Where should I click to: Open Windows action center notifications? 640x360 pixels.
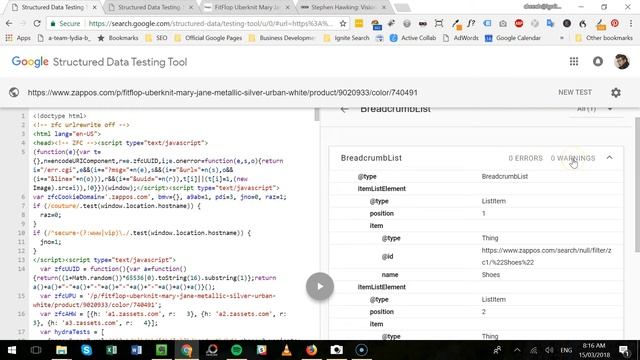tap(623, 350)
